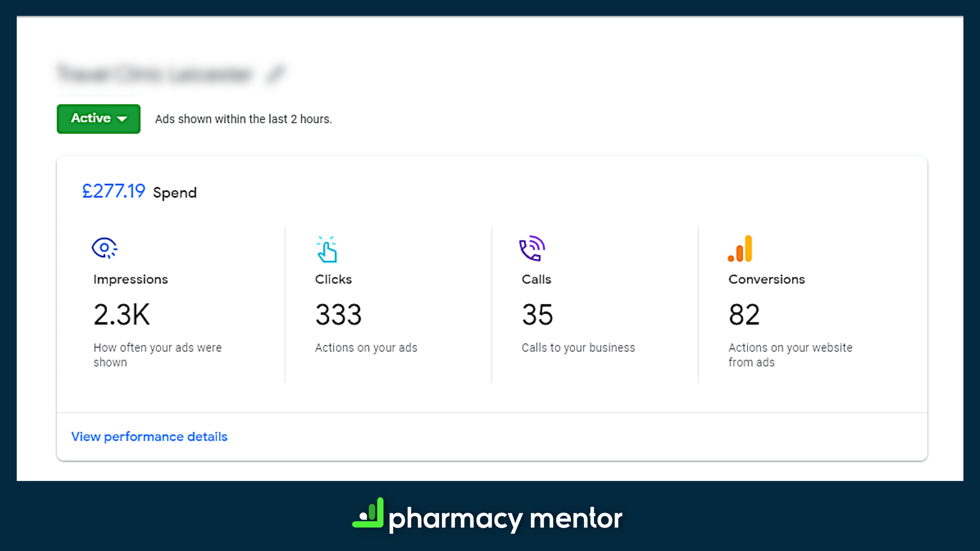Click the Calls phone icon
This screenshot has width=980, height=551.
click(x=532, y=248)
